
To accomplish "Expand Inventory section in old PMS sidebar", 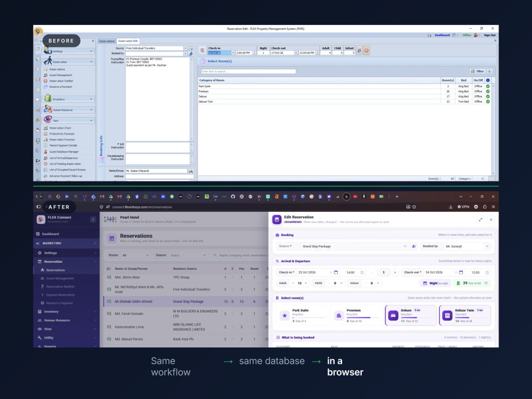I will [68, 99].
